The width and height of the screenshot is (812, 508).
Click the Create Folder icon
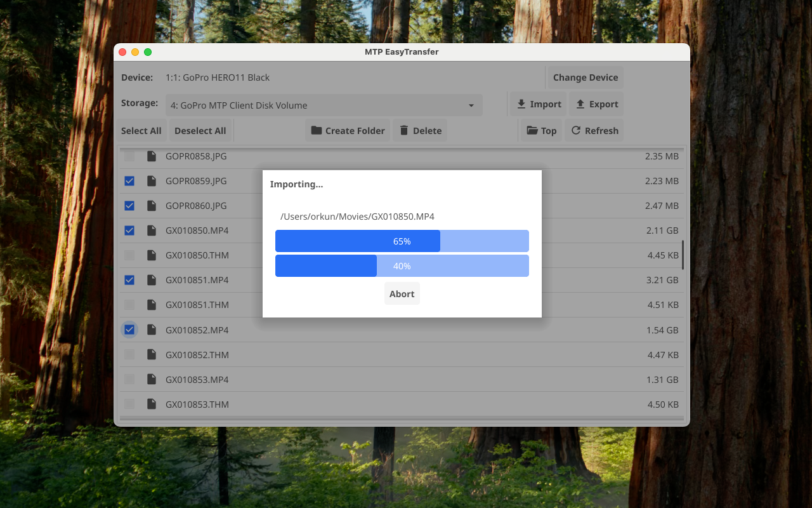click(316, 131)
